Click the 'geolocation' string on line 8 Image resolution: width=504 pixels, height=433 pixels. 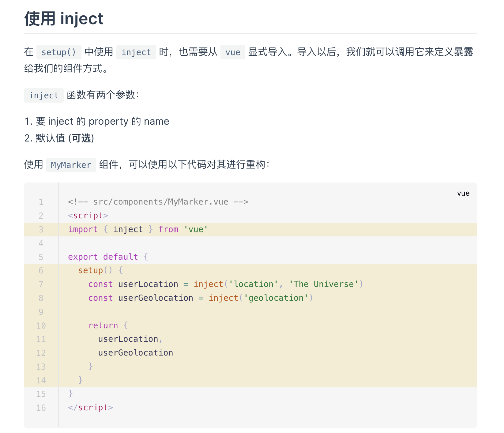coord(276,298)
